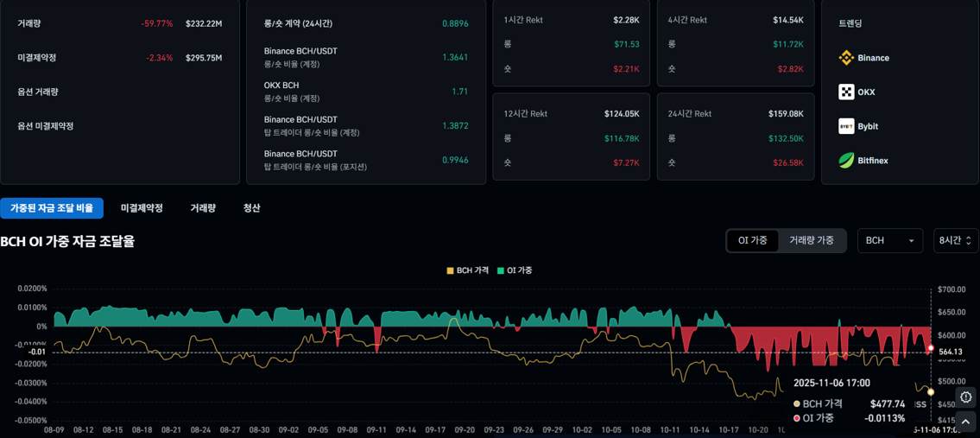Click the Bitfinex green leaf logo

(x=846, y=161)
